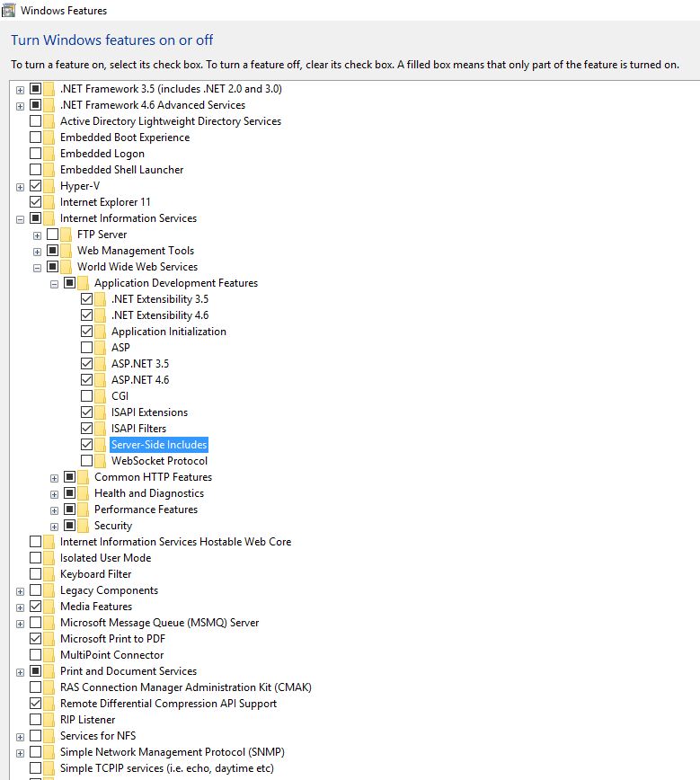This screenshot has height=780, width=700.
Task: Click the folder icon beside Internet Explorer 11
Action: coord(49,202)
